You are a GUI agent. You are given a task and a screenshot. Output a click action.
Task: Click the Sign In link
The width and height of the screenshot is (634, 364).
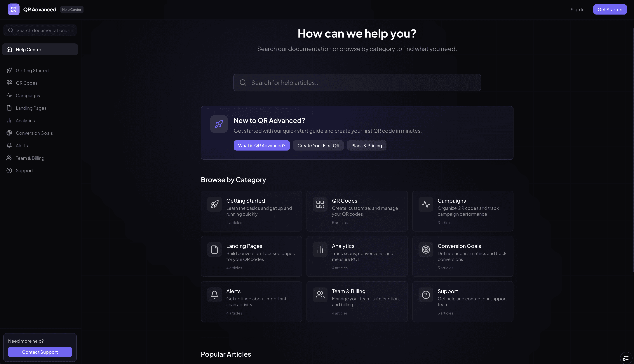577,10
